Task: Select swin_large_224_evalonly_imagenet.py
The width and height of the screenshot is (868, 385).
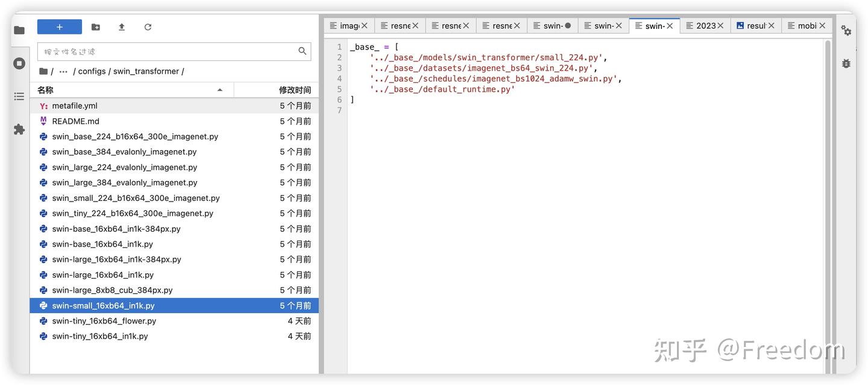Action: pos(174,167)
